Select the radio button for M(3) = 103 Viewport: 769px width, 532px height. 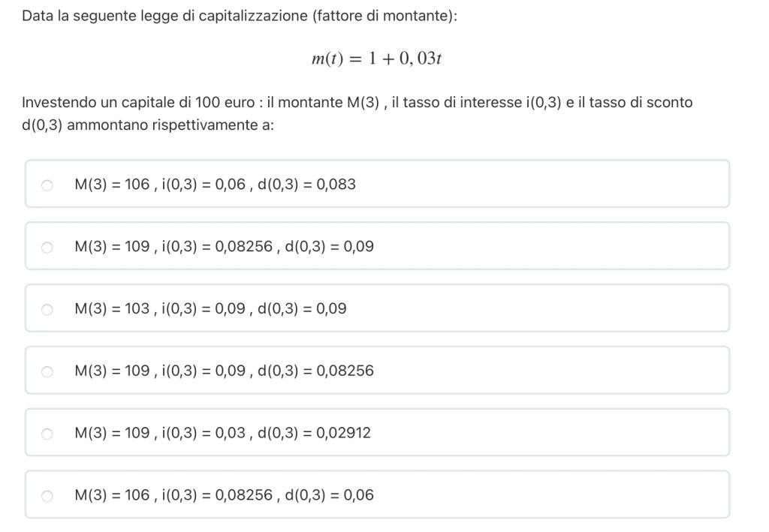[47, 308]
